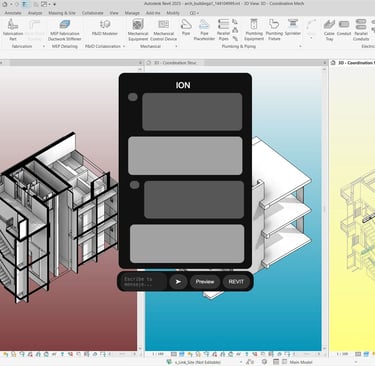Switch to the Modify tab
Screen dimensions: 375x366
[x=173, y=13]
